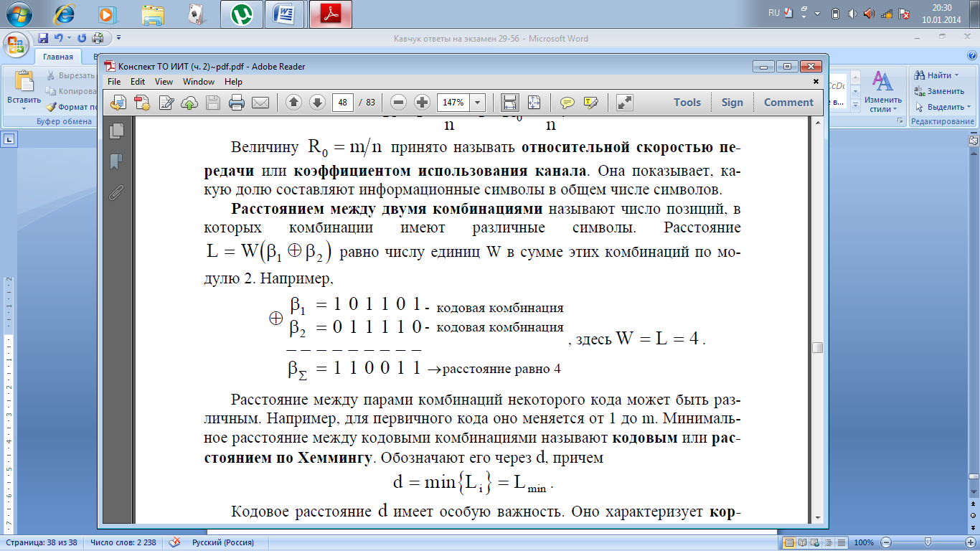
Task: Add a sticky note comment
Action: click(567, 103)
